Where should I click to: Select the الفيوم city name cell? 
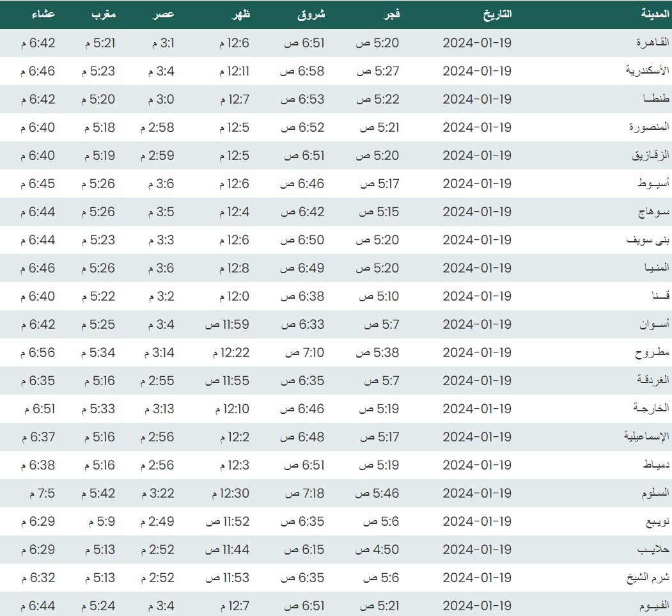(653, 606)
